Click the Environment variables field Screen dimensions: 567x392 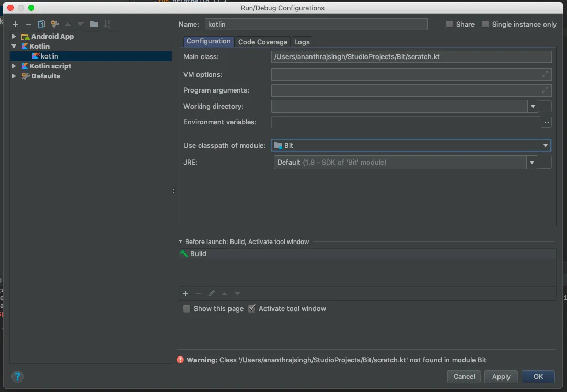tap(406, 122)
